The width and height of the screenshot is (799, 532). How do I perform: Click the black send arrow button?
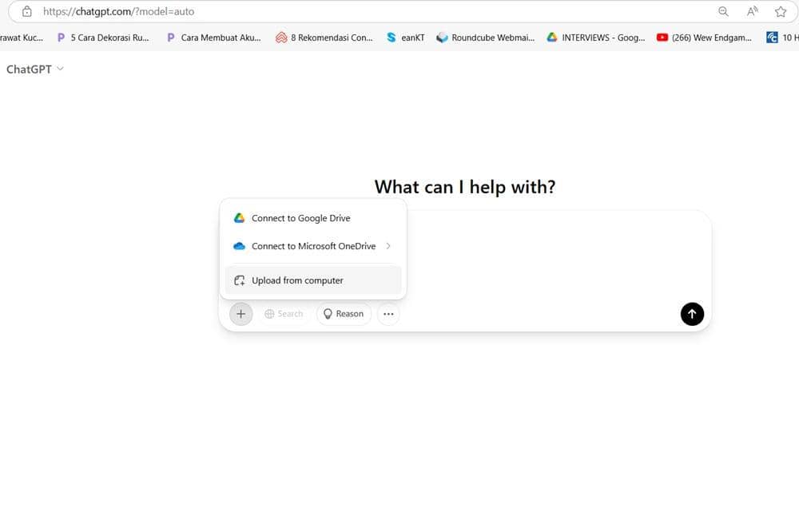692,314
